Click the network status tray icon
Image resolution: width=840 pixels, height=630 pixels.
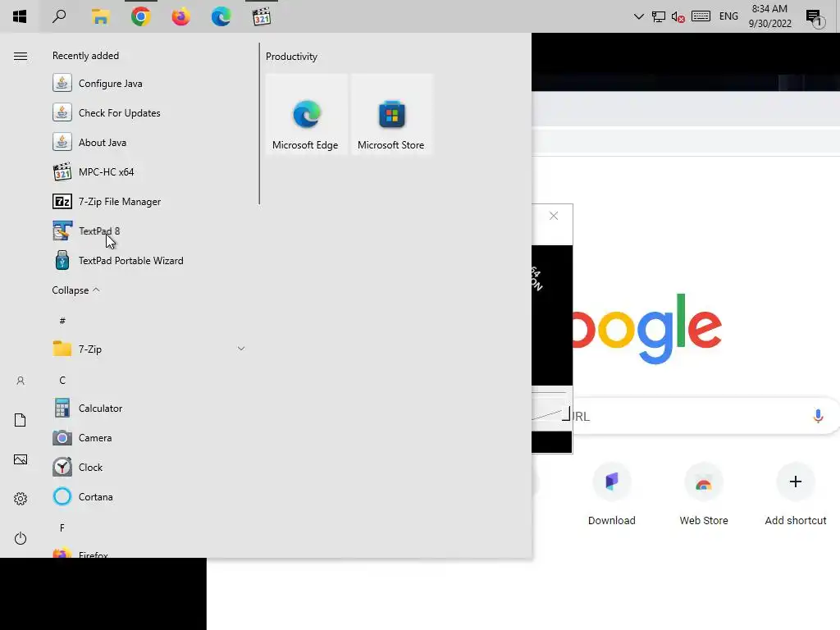coord(659,16)
